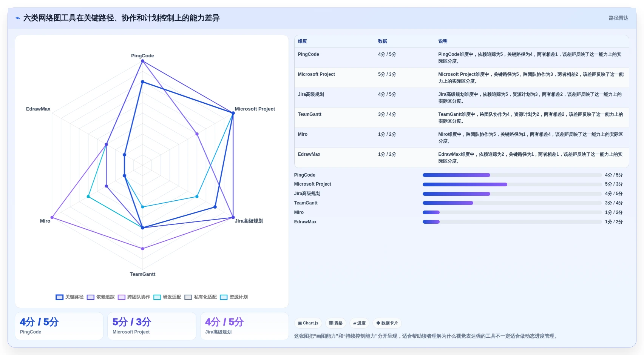Click the Microsoft Project progress bar
This screenshot has height=355, width=644.
512,184
